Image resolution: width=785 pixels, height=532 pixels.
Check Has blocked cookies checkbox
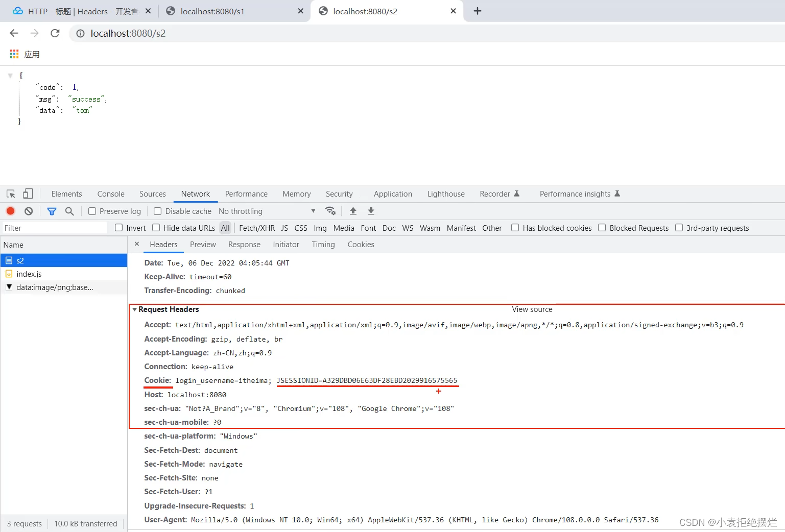515,228
